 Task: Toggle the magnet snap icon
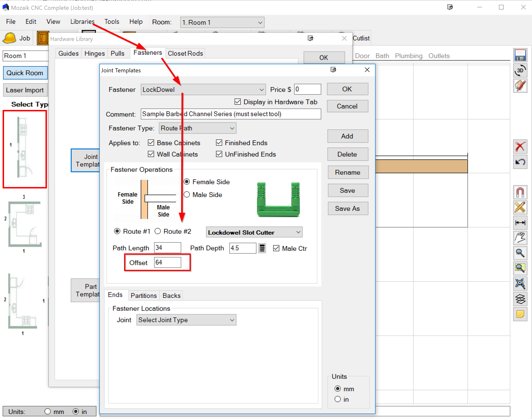click(x=520, y=192)
